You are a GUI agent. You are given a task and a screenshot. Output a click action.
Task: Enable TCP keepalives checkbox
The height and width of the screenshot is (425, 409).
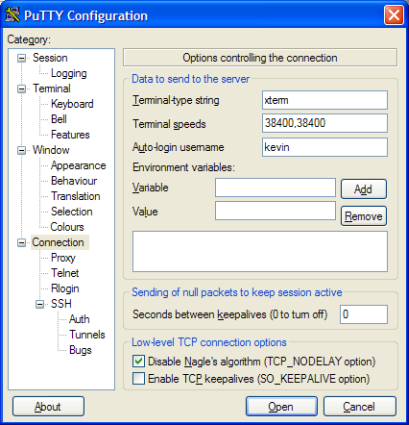pos(139,379)
